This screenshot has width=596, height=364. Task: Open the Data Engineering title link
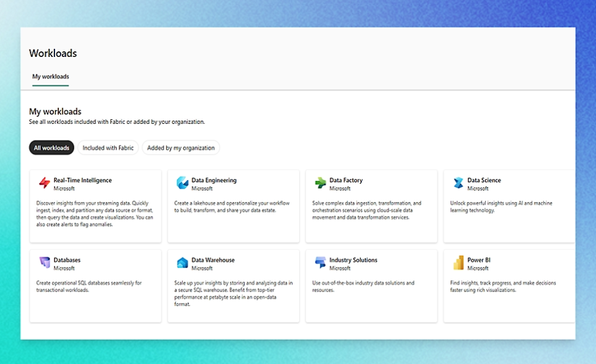[x=214, y=180]
